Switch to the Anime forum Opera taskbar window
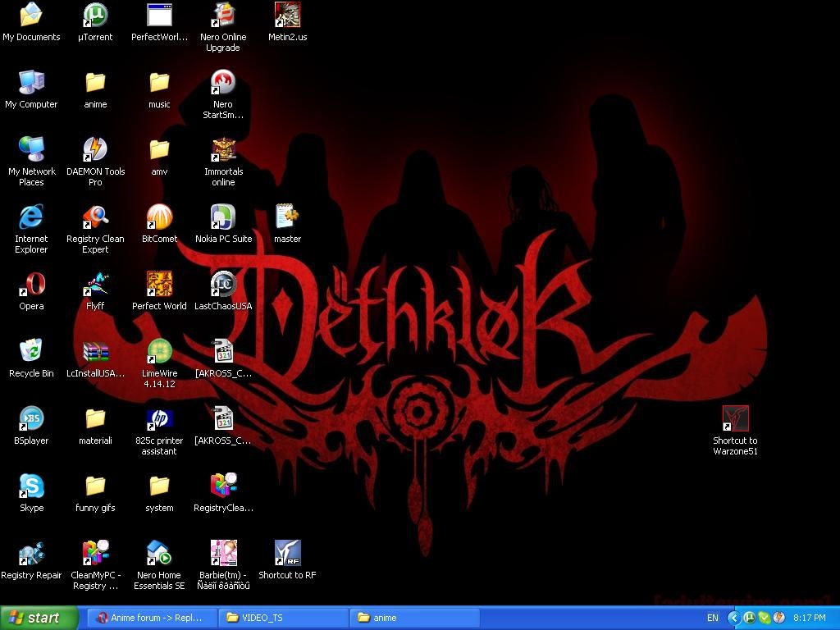The height and width of the screenshot is (630, 840). pos(152,619)
